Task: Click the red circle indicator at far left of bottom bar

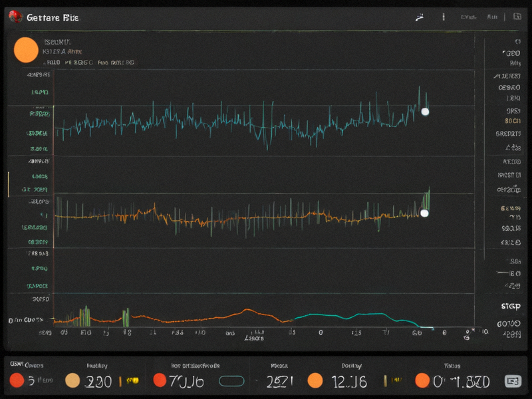Action: (17, 380)
